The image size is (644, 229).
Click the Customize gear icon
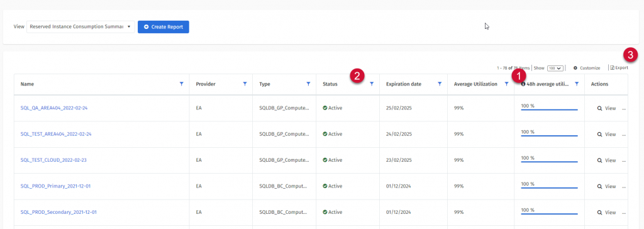tap(575, 68)
